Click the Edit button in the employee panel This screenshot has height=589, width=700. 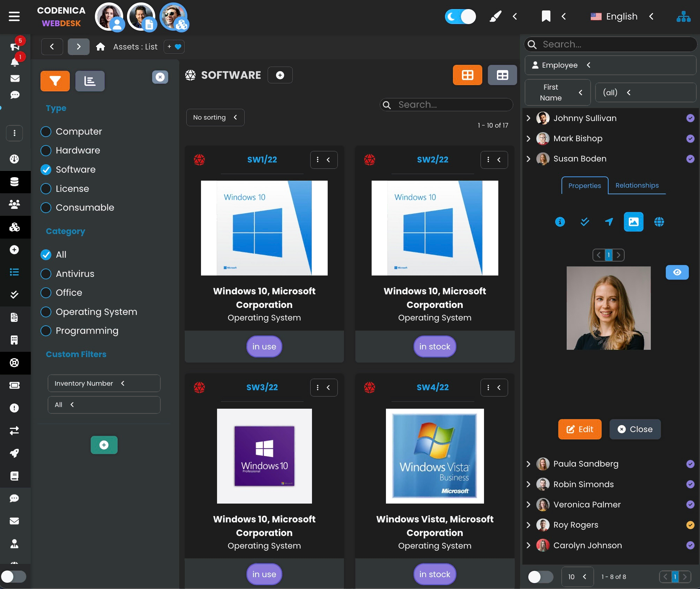click(x=579, y=429)
